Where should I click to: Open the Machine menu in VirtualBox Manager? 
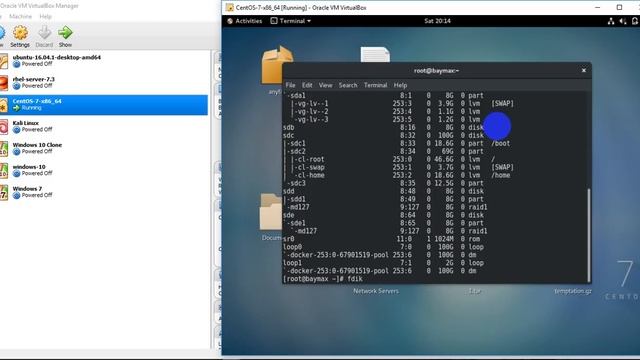click(20, 16)
